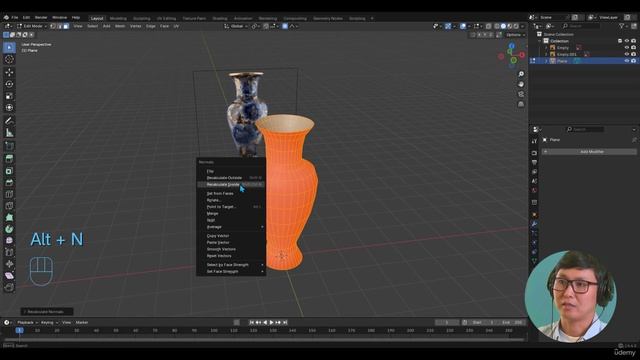The width and height of the screenshot is (640, 360).
Task: Switch to the Modeling workspace tab
Action: 118,18
